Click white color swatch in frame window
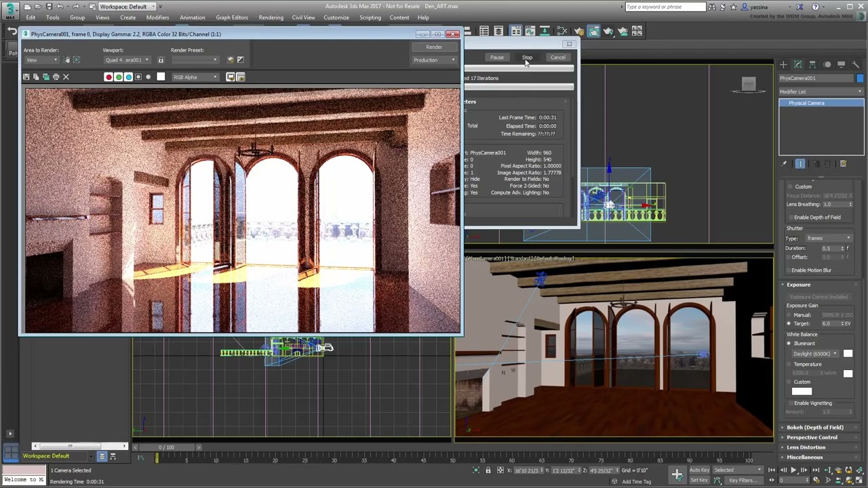This screenshot has width=868, height=488. pos(161,77)
